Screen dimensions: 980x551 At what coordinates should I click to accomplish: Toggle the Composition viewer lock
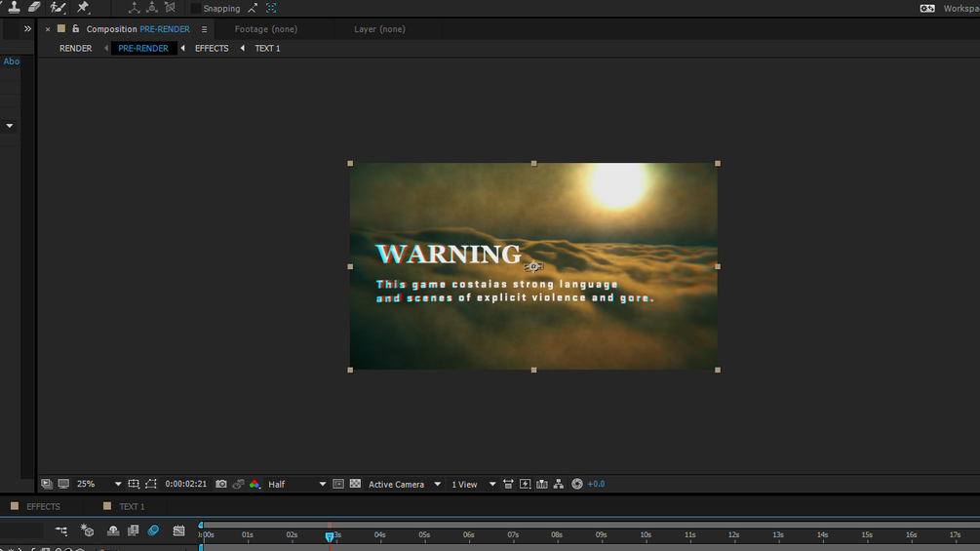point(76,28)
